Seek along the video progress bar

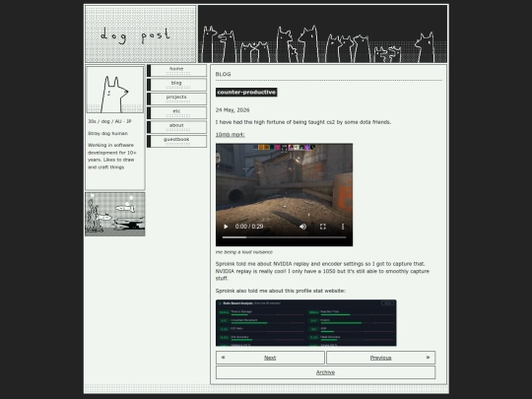(284, 237)
